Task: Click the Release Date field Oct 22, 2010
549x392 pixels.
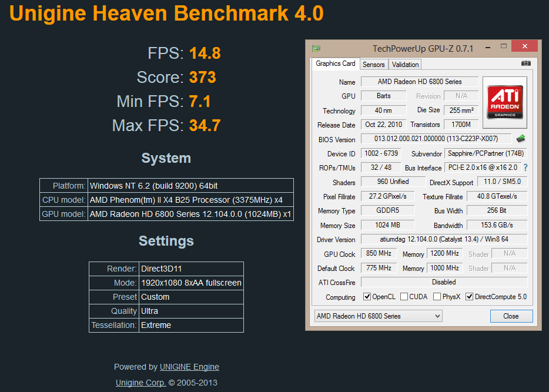Action: click(383, 124)
